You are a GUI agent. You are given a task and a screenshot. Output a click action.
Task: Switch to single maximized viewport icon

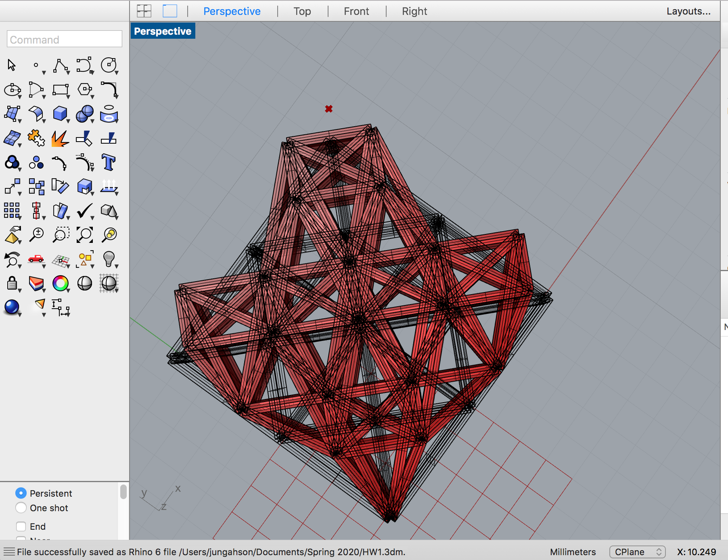tap(170, 11)
